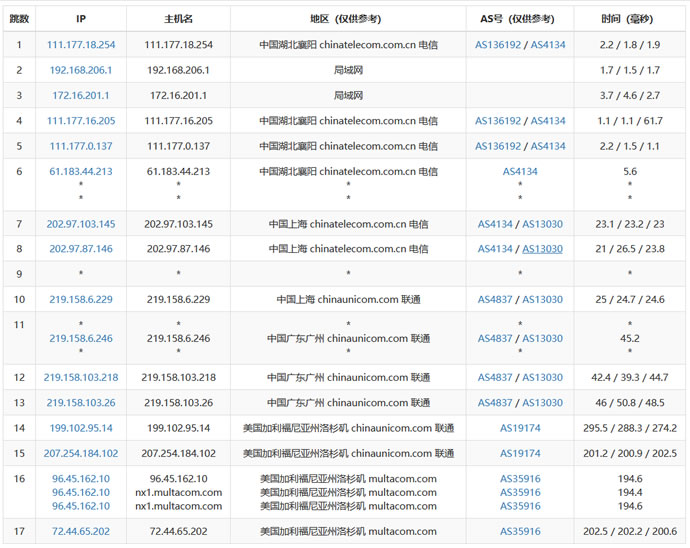Screen dimensions: 690x548
Task: Select the hostname text 199.102.95.14
Action: point(178,428)
